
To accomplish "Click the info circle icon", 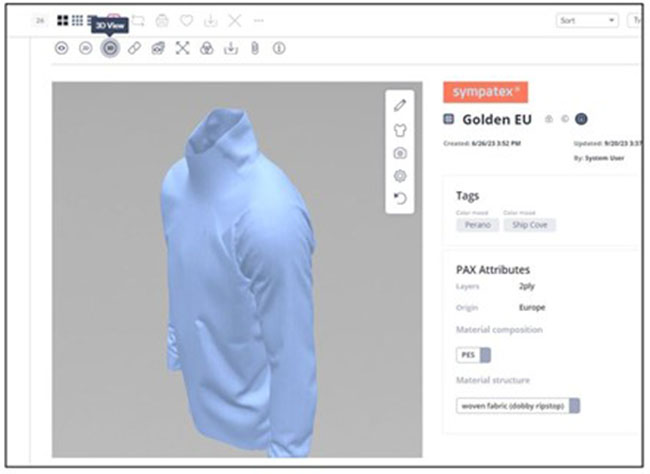I will point(279,48).
